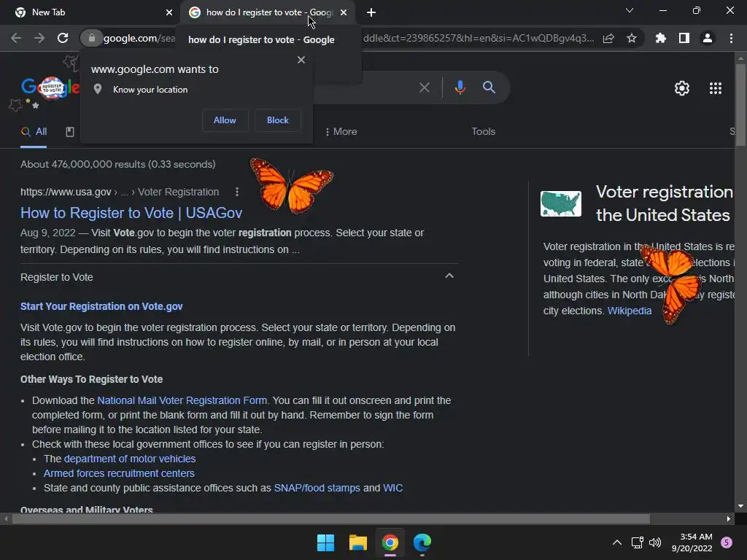The height and width of the screenshot is (560, 747).
Task: Close the New Tab tab
Action: click(169, 12)
